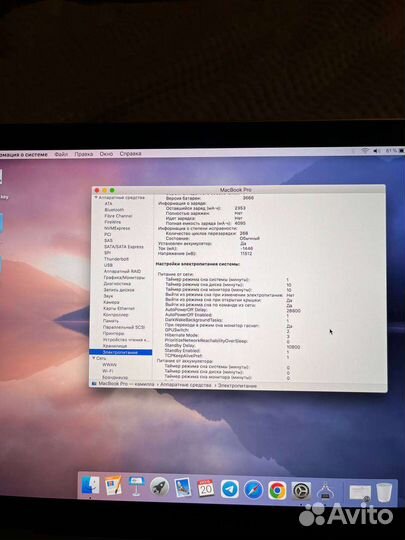Open the Trash in Dock
405x540 pixels.
[x=384, y=492]
